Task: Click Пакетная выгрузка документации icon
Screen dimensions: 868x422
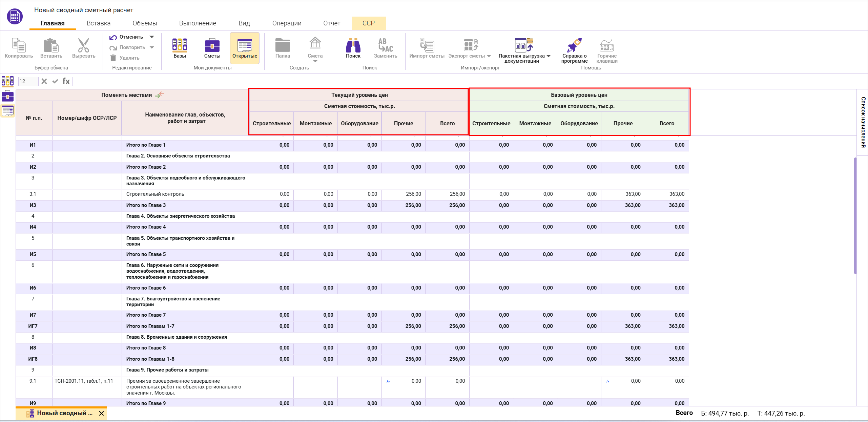Action: [x=523, y=45]
